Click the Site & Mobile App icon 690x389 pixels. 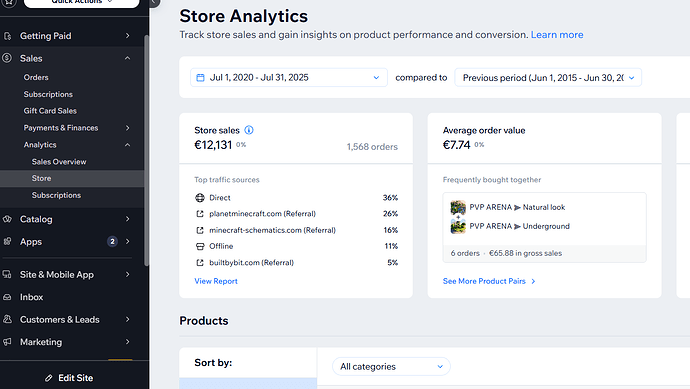tap(7, 275)
